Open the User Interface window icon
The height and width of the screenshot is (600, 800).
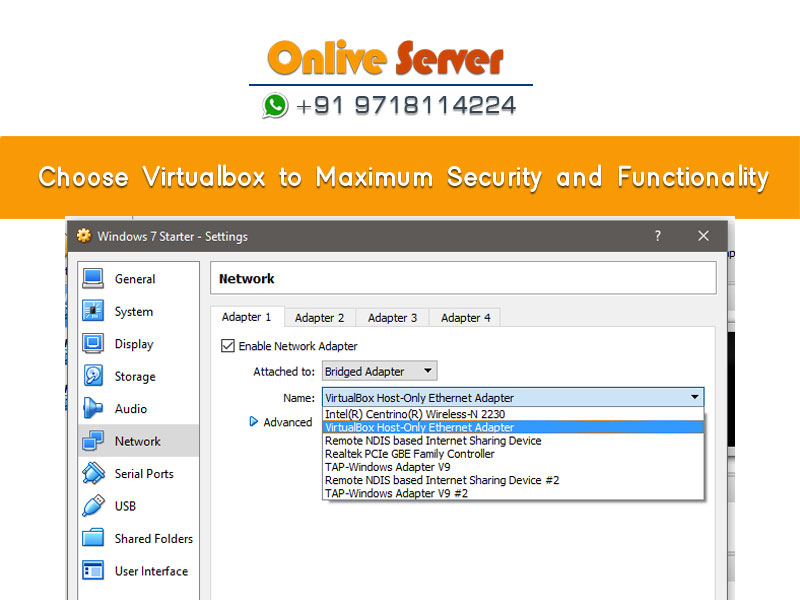93,570
